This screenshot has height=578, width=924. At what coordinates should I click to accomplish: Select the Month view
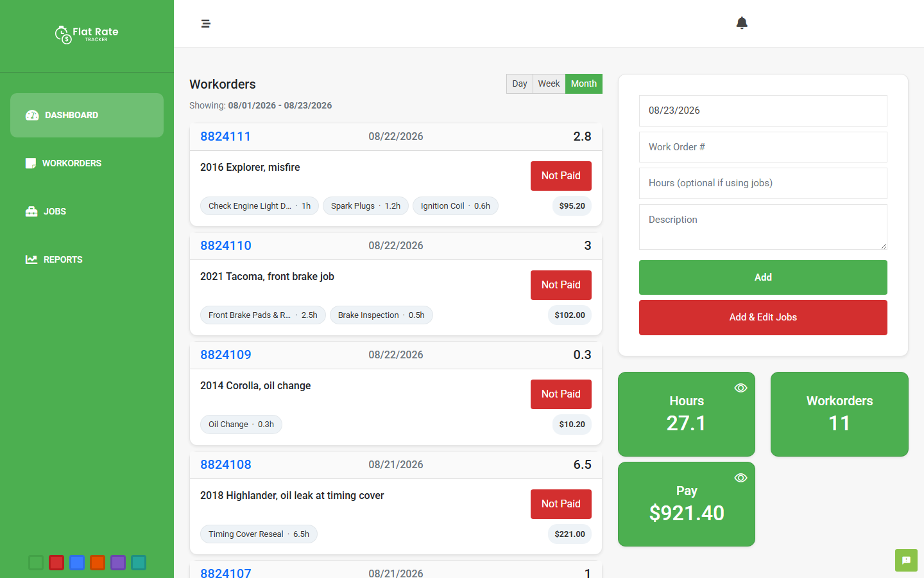(584, 83)
